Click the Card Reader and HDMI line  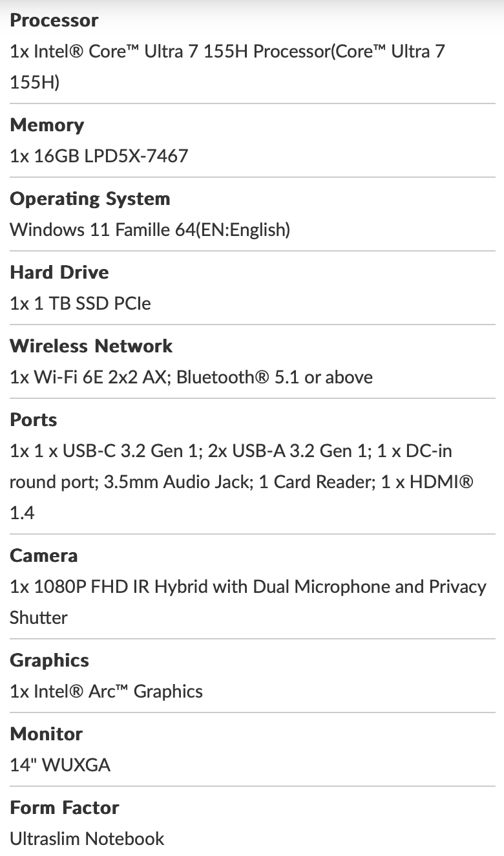[242, 482]
